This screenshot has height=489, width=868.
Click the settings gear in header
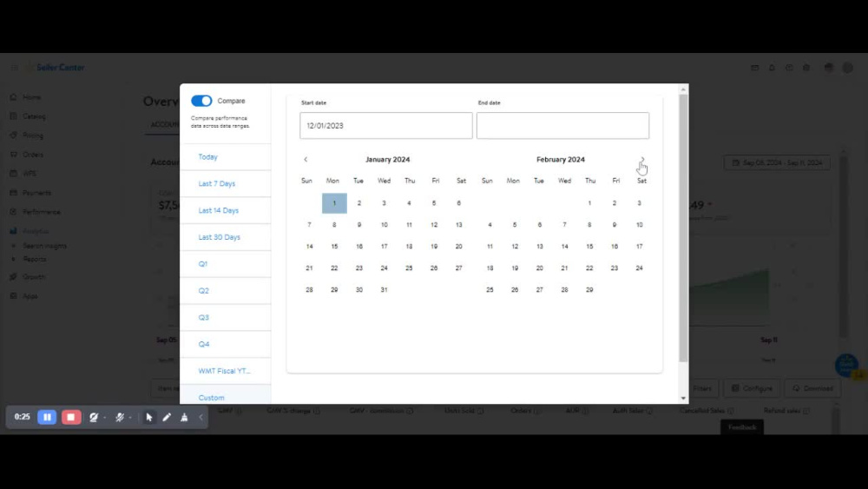coord(806,68)
